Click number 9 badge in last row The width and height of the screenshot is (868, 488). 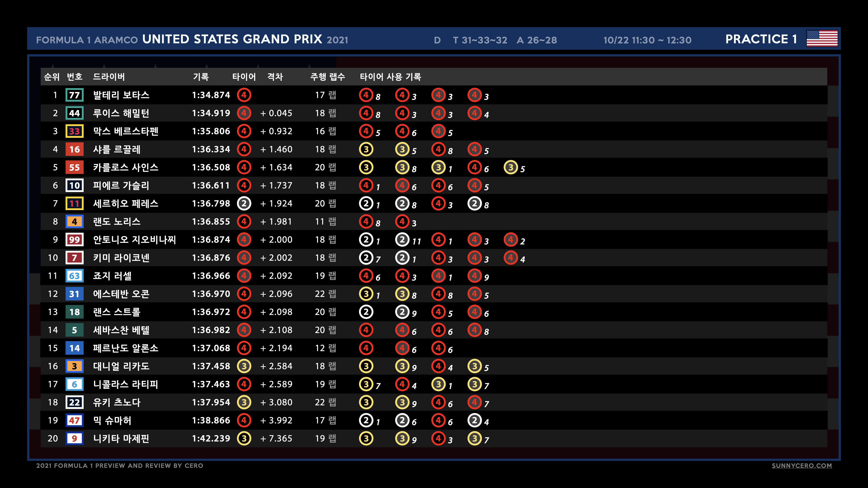(x=74, y=439)
